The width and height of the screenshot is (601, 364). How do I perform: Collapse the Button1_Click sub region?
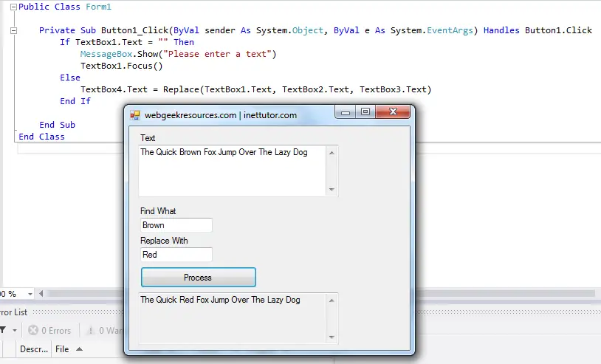coord(13,30)
